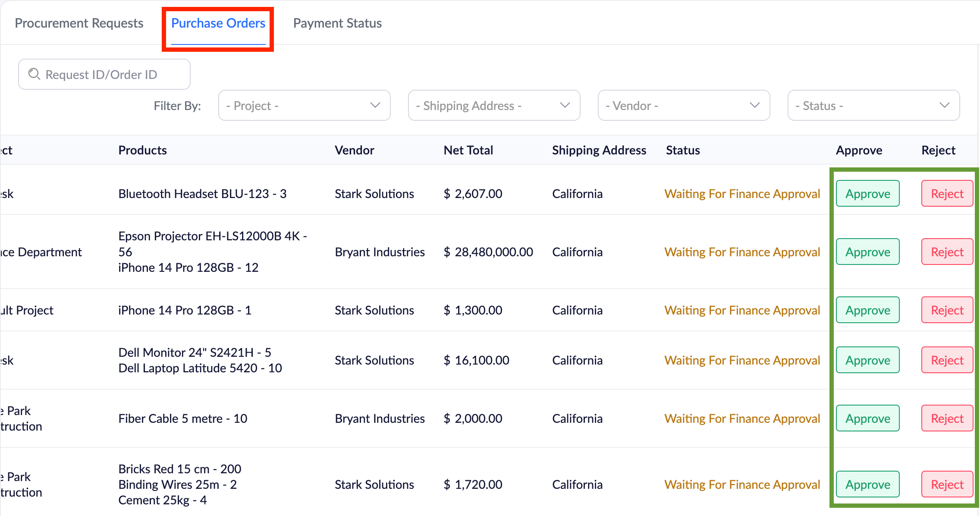The height and width of the screenshot is (516, 980).
Task: Reject the $16,100.00 order
Action: (x=947, y=360)
